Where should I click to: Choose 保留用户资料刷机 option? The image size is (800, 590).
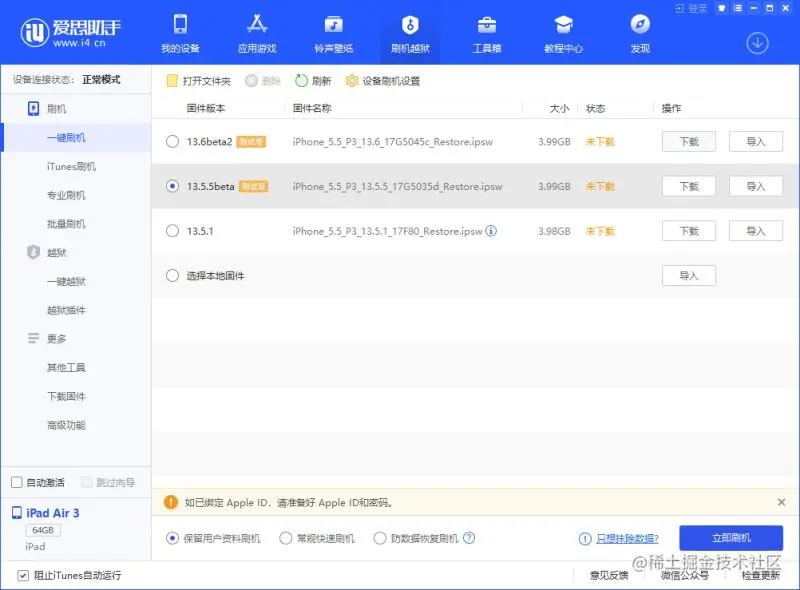click(172, 538)
